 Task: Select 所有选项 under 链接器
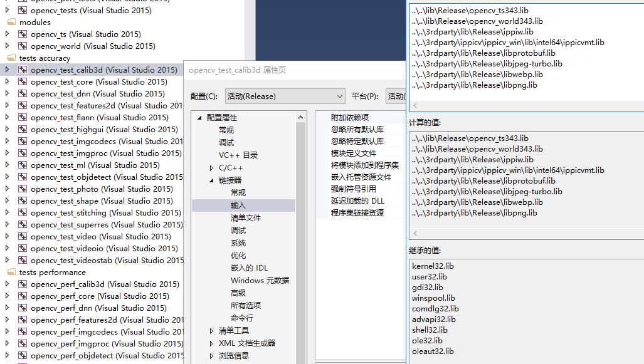click(246, 305)
